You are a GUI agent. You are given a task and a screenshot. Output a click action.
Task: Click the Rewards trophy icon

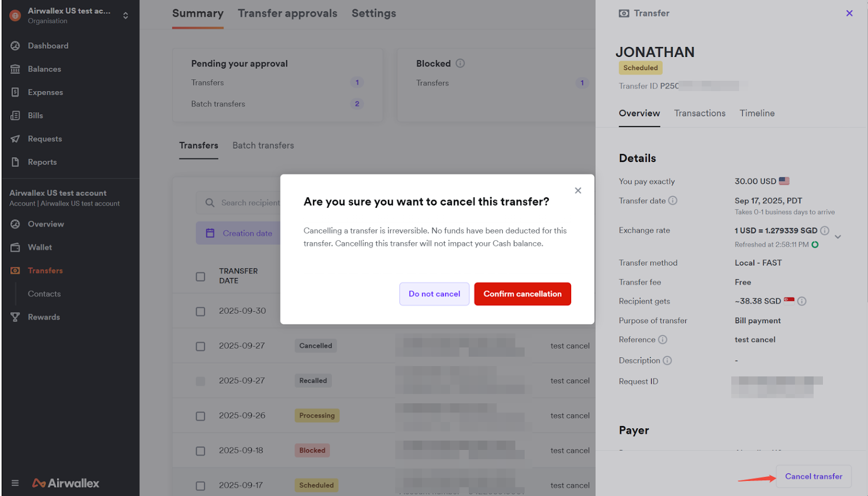(15, 318)
